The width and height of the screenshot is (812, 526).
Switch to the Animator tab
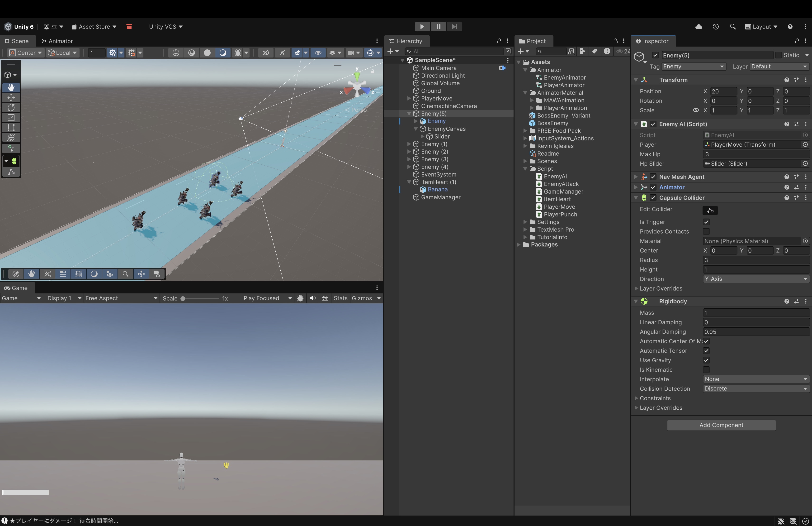(57, 41)
